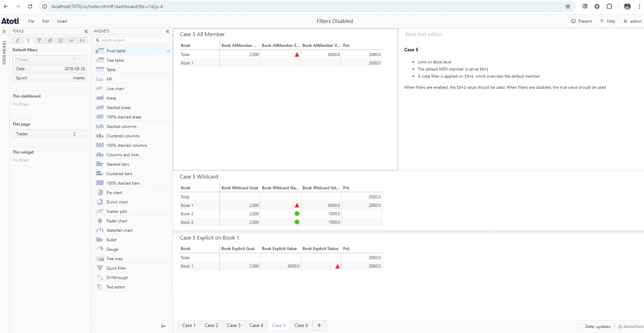The height and width of the screenshot is (333, 644).
Task: Add a Text editor widget
Action: coord(132,287)
